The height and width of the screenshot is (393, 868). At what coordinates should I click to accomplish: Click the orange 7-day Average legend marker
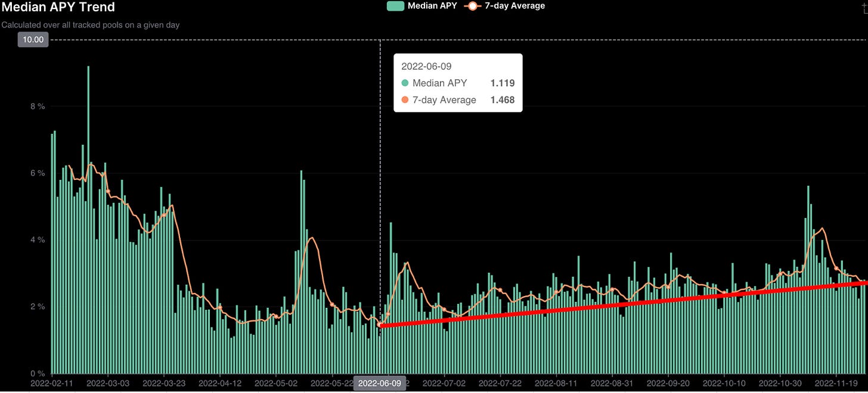pos(472,6)
